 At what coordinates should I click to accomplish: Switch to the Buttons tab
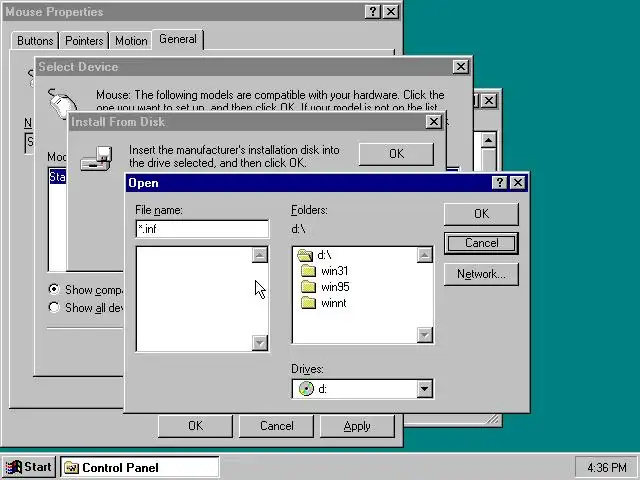pyautogui.click(x=35, y=41)
